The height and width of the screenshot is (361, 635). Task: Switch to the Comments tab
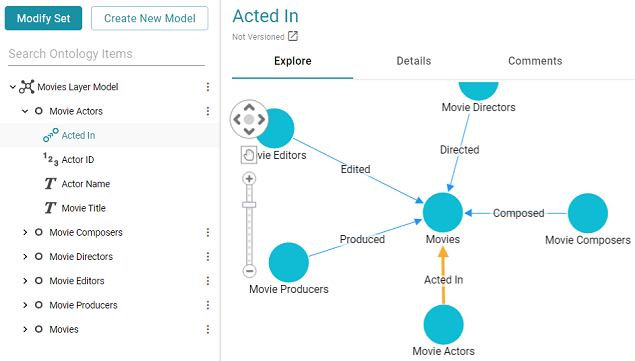(x=535, y=61)
